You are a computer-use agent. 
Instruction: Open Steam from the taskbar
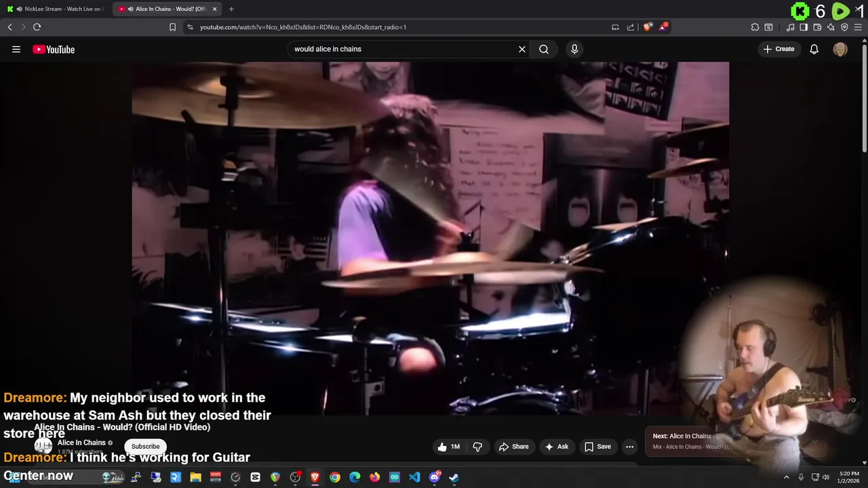point(454,477)
